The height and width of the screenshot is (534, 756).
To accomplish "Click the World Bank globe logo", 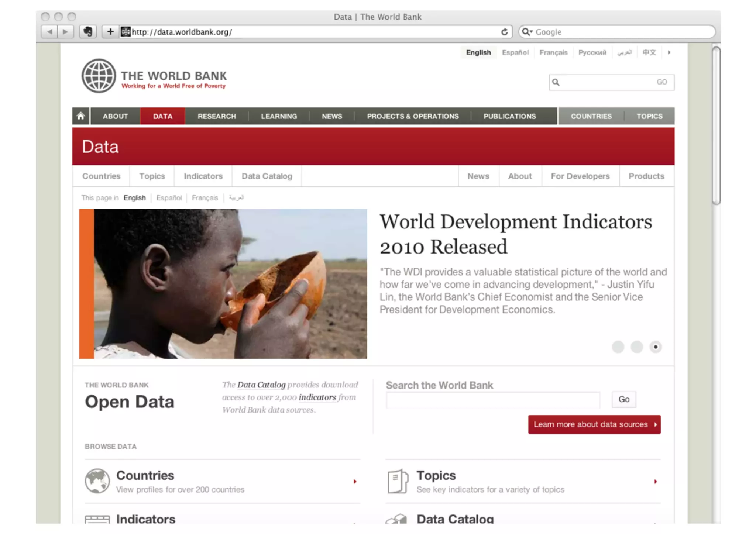I will tap(99, 76).
